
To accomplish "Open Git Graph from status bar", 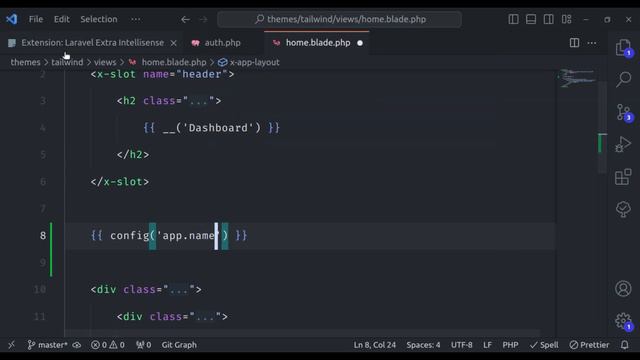I will point(179,345).
